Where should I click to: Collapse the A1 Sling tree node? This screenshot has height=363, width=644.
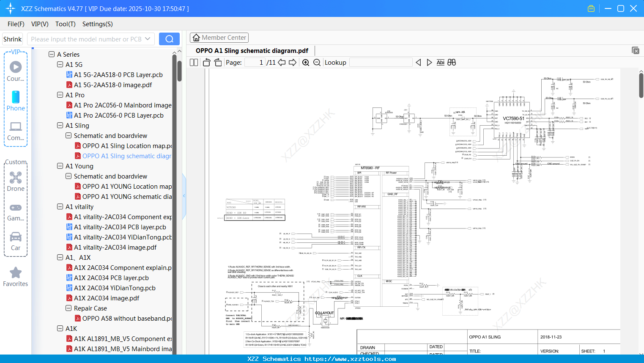(x=60, y=126)
